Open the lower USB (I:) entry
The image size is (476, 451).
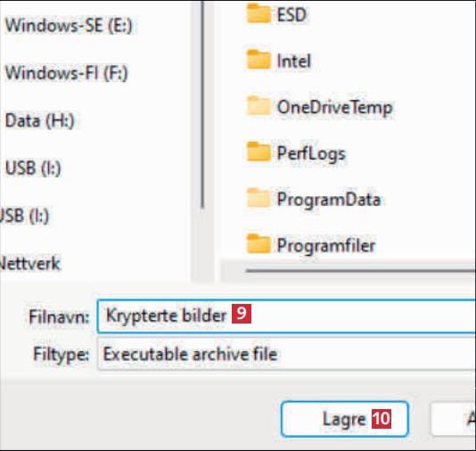[24, 216]
